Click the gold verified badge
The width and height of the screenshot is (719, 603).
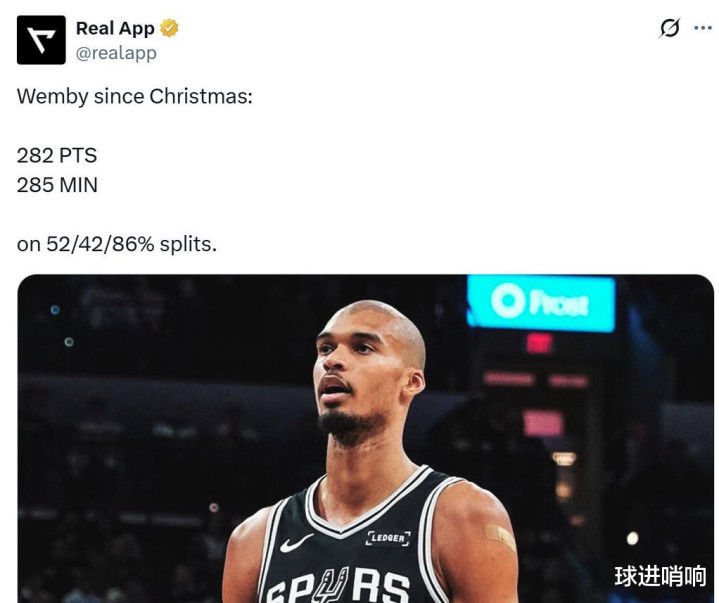pyautogui.click(x=169, y=28)
